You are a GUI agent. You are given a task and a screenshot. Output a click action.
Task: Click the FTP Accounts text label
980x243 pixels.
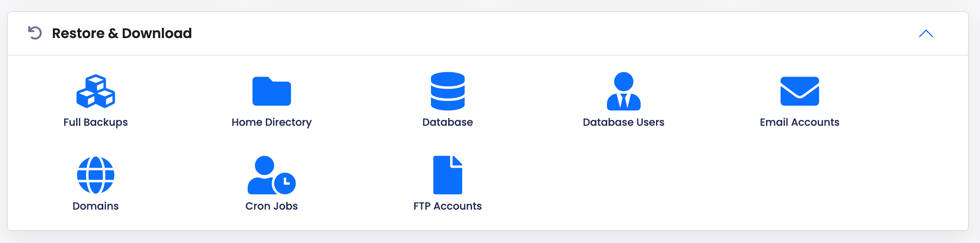pos(448,206)
